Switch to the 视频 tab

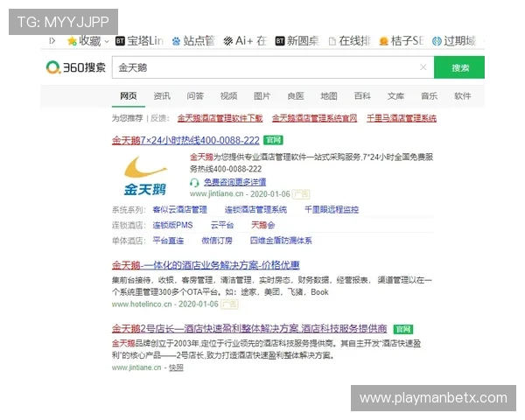[228, 96]
